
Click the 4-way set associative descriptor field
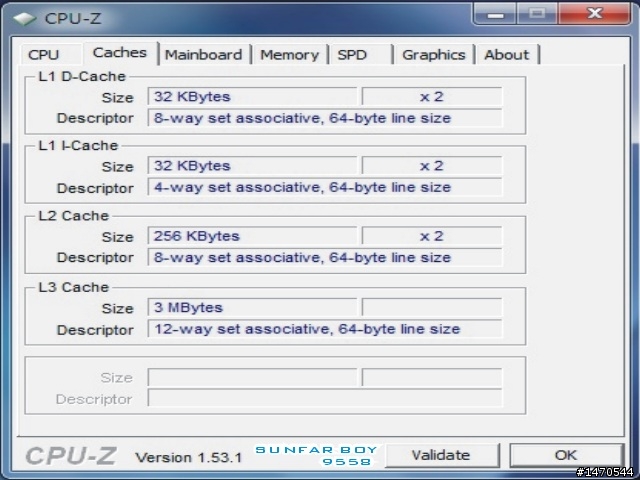pyautogui.click(x=325, y=187)
